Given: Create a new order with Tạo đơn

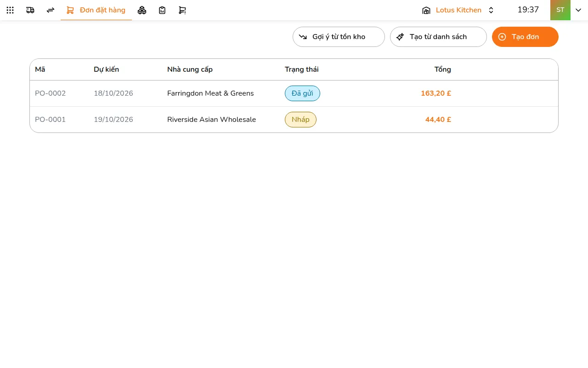Looking at the screenshot, I should pyautogui.click(x=525, y=37).
